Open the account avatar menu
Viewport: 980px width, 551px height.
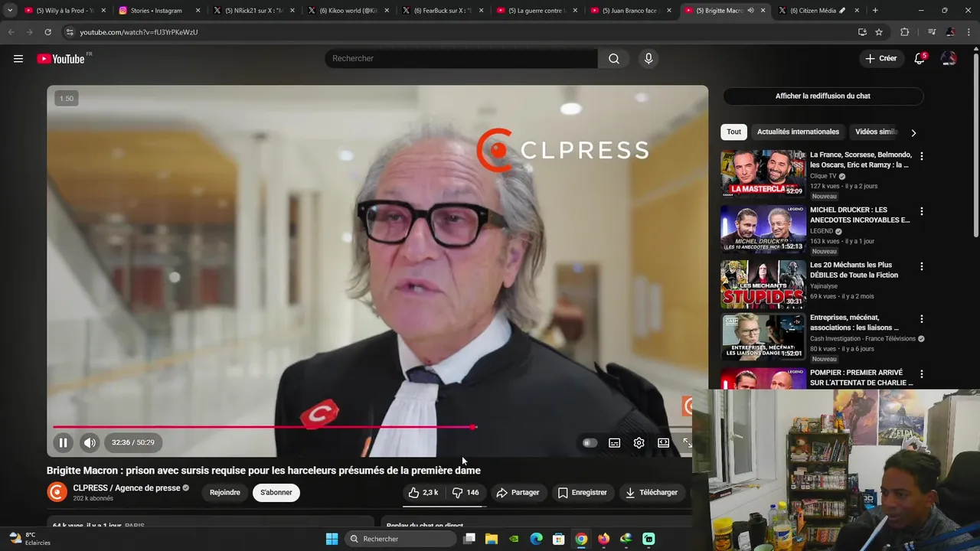coord(949,59)
